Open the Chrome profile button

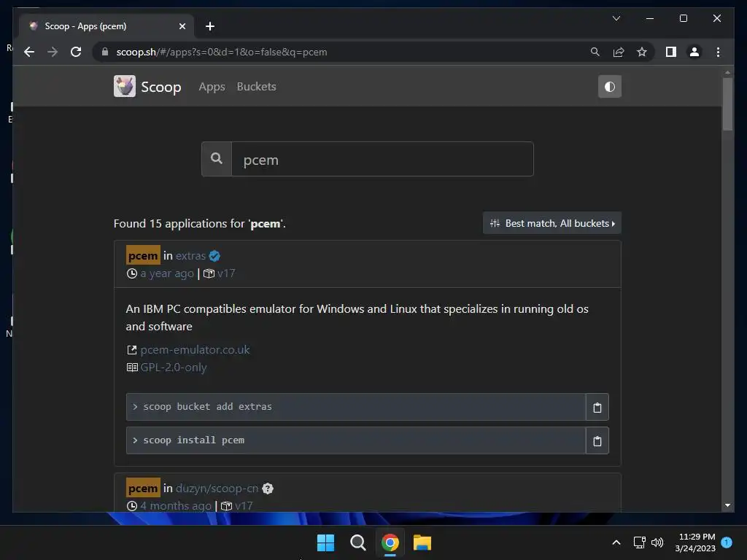click(x=694, y=52)
